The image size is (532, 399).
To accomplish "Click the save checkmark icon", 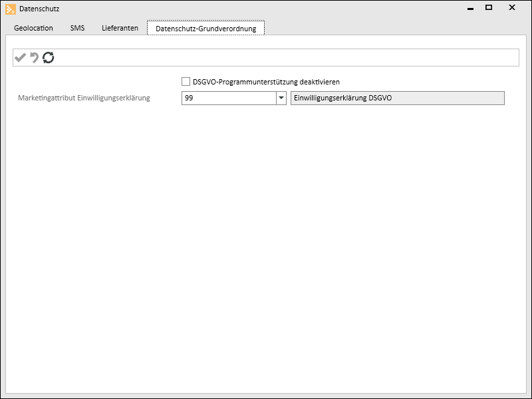I will coord(21,57).
